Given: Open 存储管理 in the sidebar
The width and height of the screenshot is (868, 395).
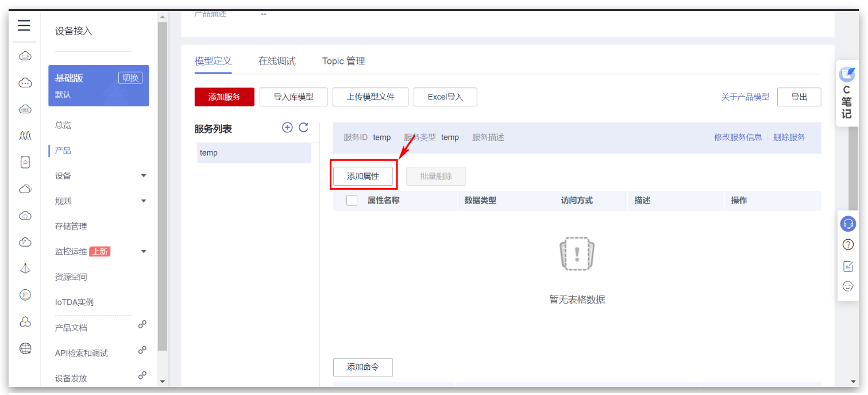Looking at the screenshot, I should click(x=71, y=227).
